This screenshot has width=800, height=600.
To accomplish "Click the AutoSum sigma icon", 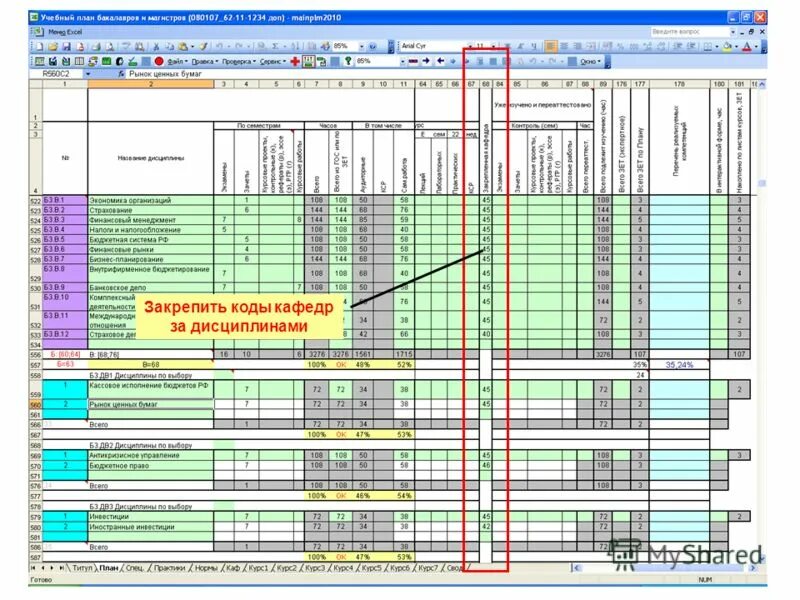I will pos(275,46).
